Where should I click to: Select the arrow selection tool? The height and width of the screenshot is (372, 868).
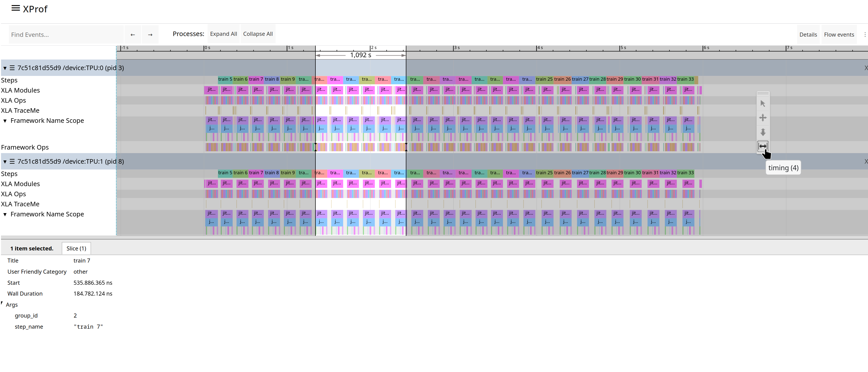pos(763,104)
